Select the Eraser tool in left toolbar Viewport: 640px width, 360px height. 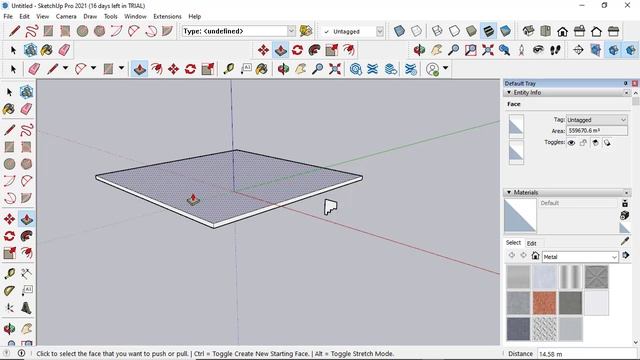click(x=27, y=109)
